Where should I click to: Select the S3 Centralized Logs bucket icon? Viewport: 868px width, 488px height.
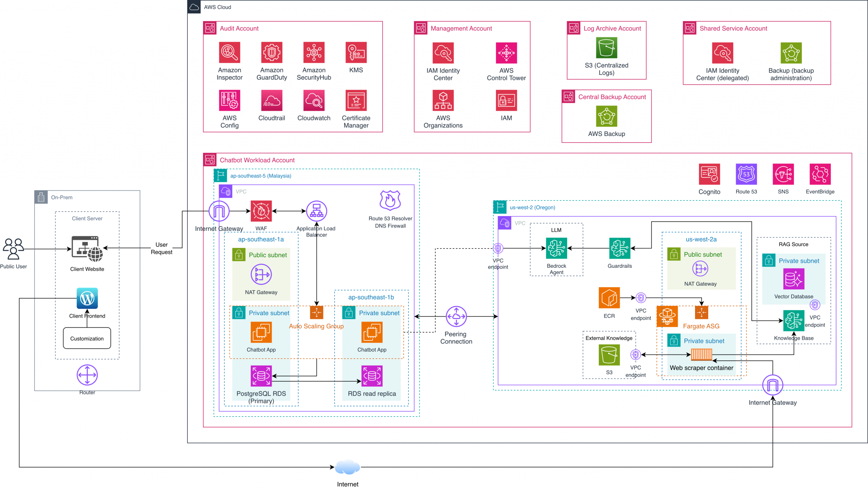[606, 48]
